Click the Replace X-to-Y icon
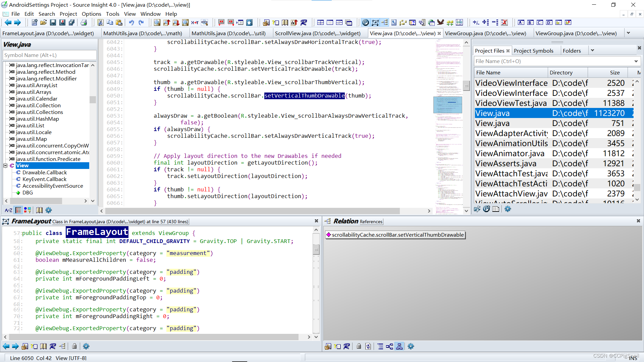 tap(195, 22)
